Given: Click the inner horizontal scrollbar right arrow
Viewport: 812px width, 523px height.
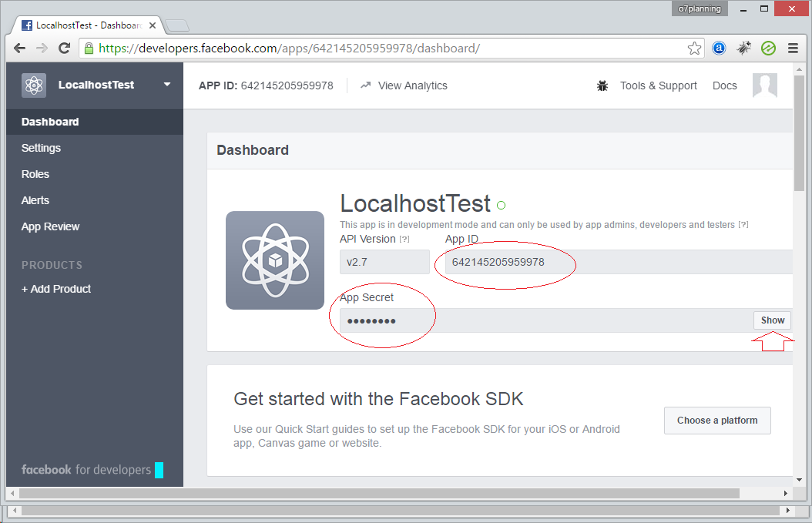Looking at the screenshot, I should pos(786,494).
